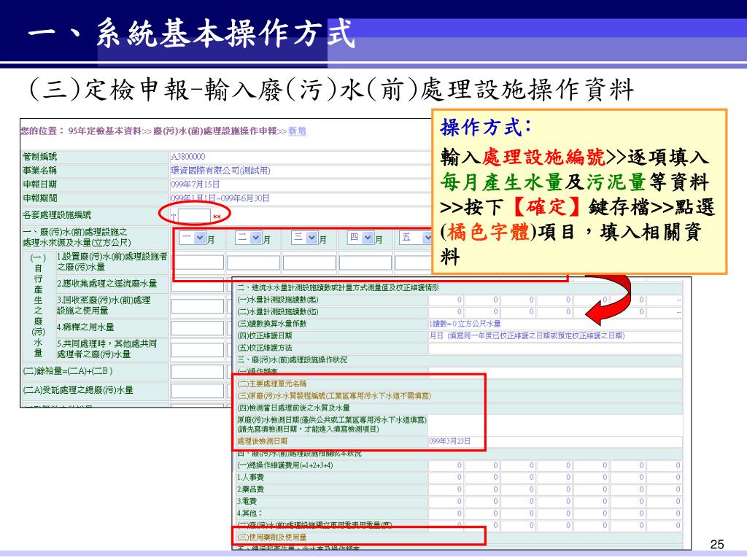Click first input of 4.稀釋之用水量

pos(197,328)
